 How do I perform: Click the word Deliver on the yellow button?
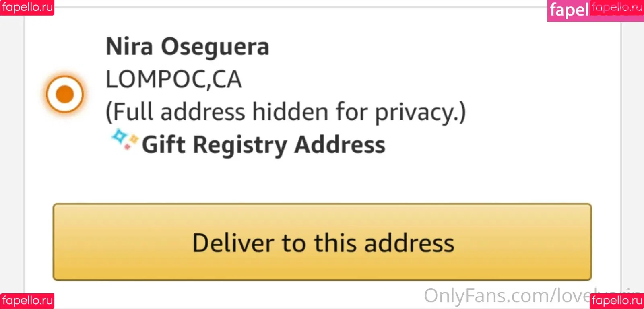(233, 243)
